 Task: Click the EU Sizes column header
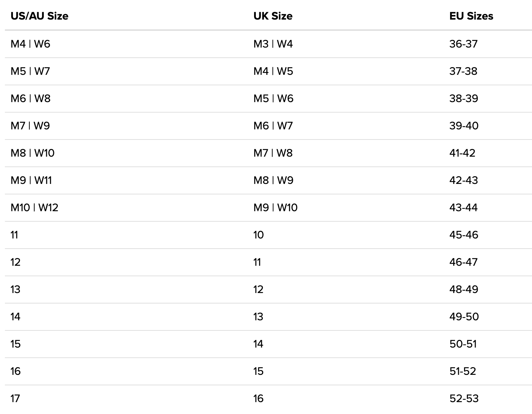471,16
